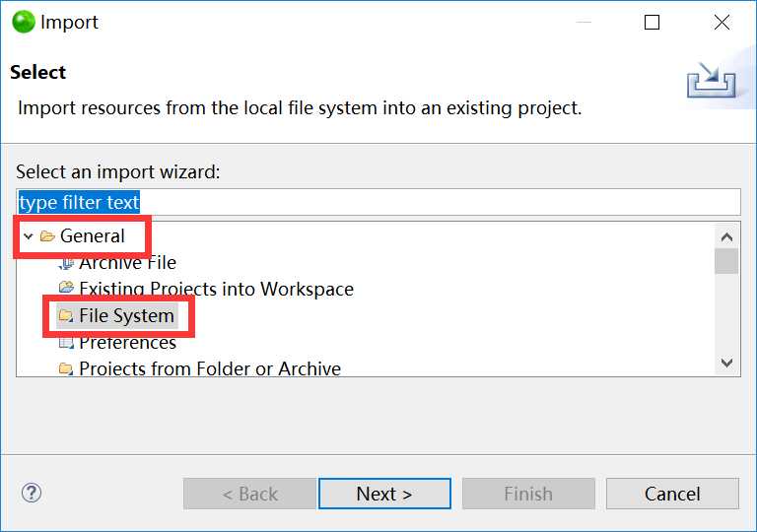
Task: Click the Existing Projects into Workspace icon
Action: [66, 289]
